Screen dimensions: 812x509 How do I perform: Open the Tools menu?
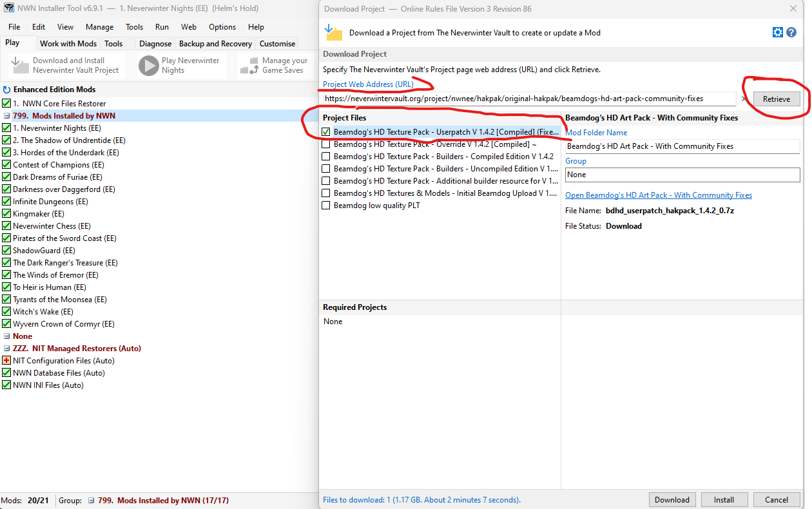click(x=135, y=27)
